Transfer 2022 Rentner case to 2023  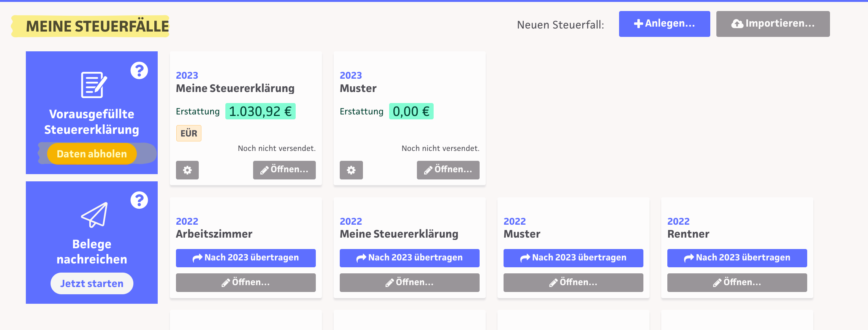coord(737,258)
